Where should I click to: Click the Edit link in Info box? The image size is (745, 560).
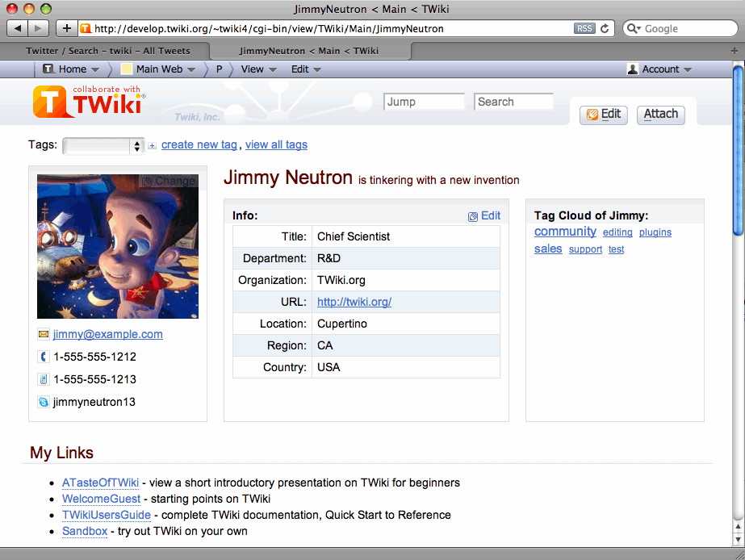pyautogui.click(x=484, y=215)
